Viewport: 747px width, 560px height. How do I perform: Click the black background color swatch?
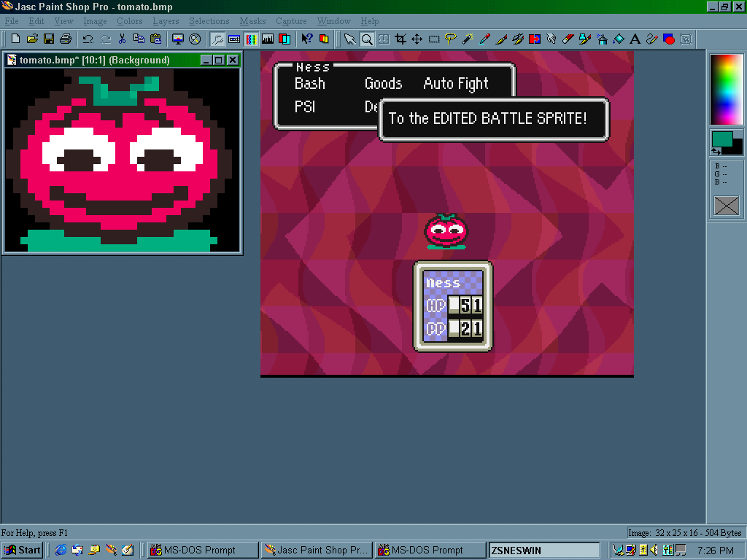coord(738,147)
